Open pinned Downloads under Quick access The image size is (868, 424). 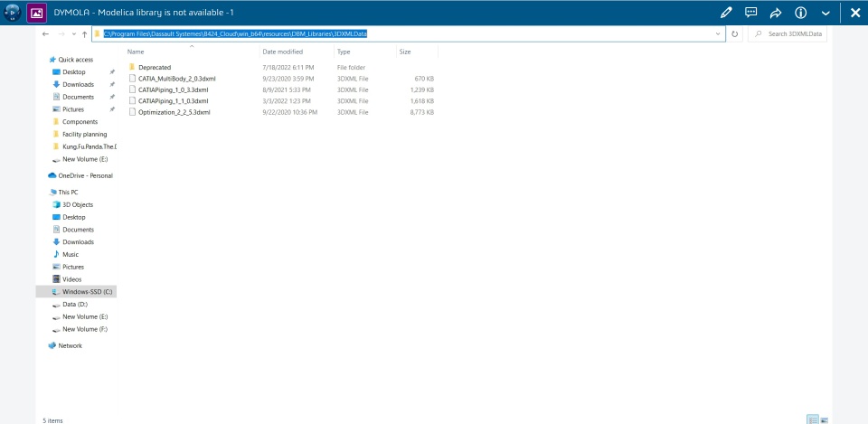pos(78,85)
